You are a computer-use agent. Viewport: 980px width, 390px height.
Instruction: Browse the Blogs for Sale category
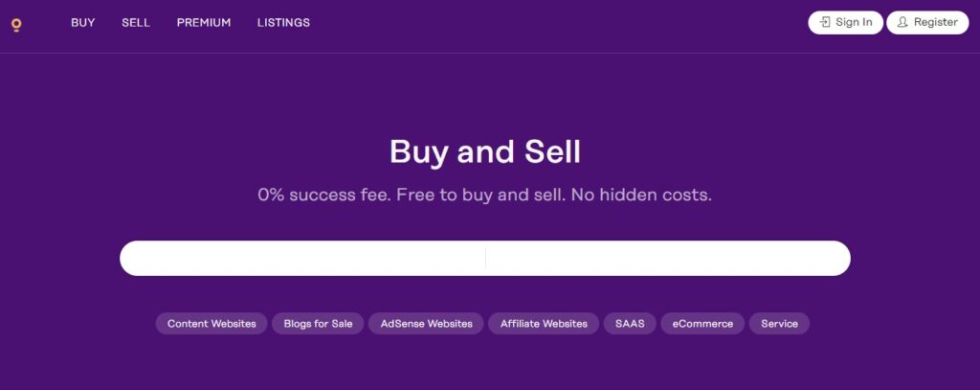point(318,324)
